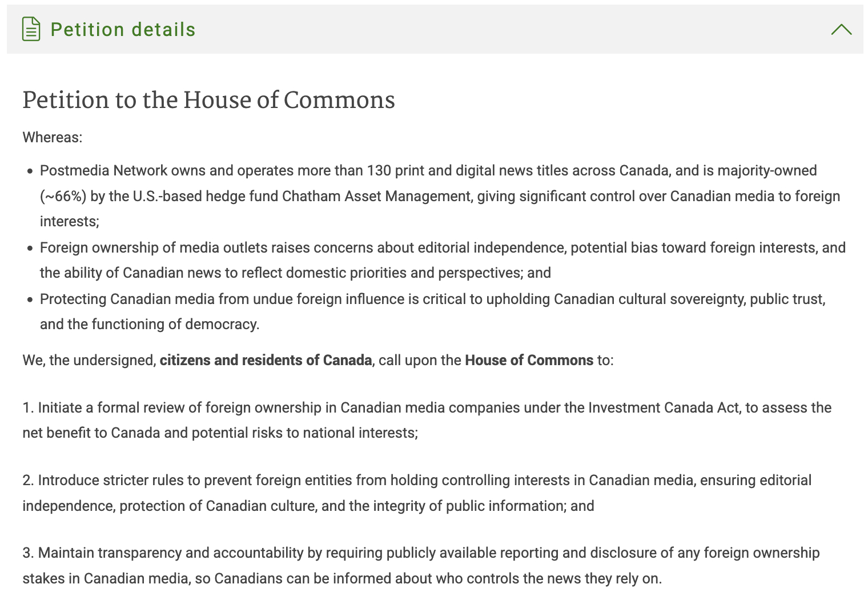Screen dimensions: 868x608
Task: Collapse the Petition details section chevron
Action: (x=841, y=29)
